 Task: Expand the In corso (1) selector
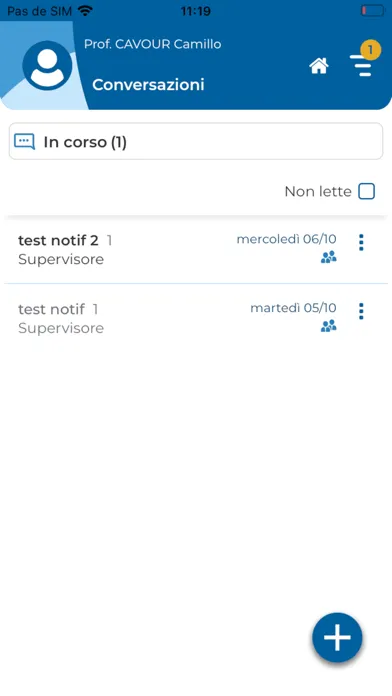pyautogui.click(x=196, y=141)
